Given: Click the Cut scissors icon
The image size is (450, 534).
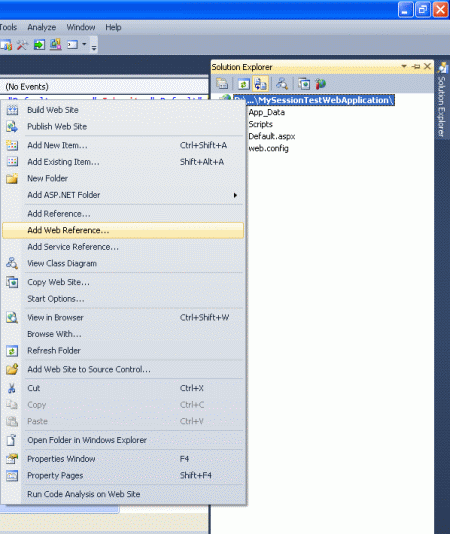Looking at the screenshot, I should coord(12,388).
